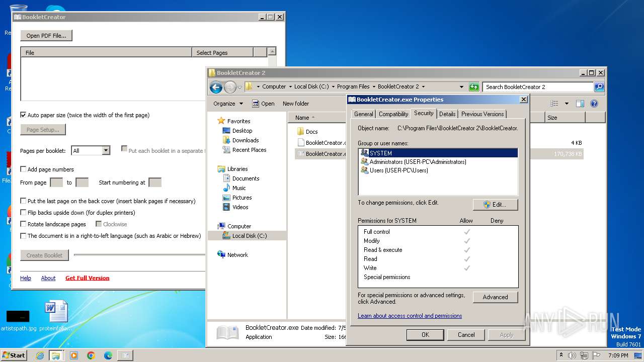Switch to the General tab
The width and height of the screenshot is (644, 362).
coord(363,114)
